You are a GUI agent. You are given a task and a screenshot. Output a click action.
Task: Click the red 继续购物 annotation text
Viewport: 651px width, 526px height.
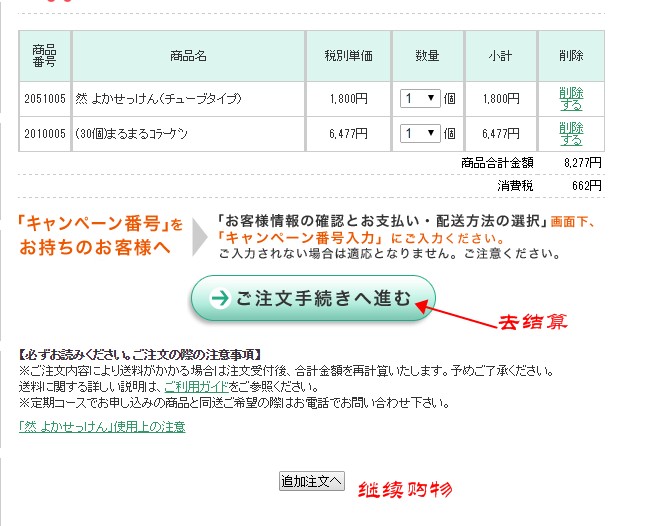click(x=405, y=490)
